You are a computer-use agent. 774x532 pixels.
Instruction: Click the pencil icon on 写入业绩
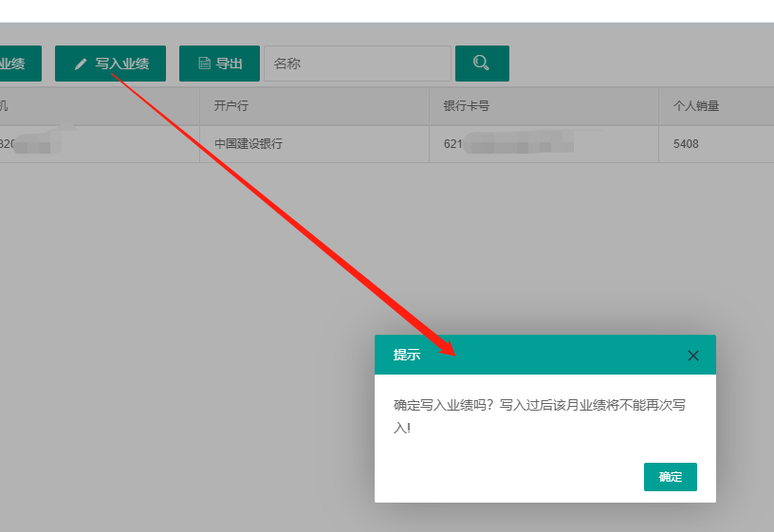coord(81,64)
